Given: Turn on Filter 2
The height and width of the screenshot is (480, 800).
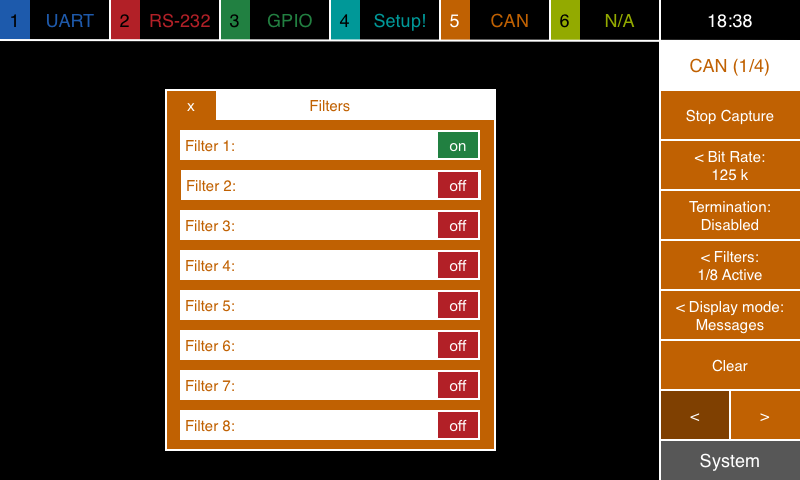Looking at the screenshot, I should point(458,185).
